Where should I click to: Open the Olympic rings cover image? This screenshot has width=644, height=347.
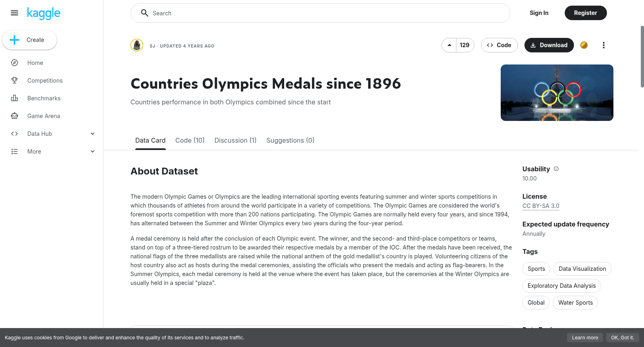[x=557, y=93]
